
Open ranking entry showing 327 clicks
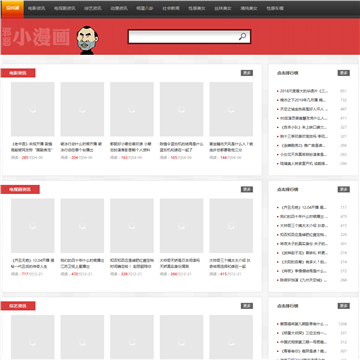coord(304,127)
